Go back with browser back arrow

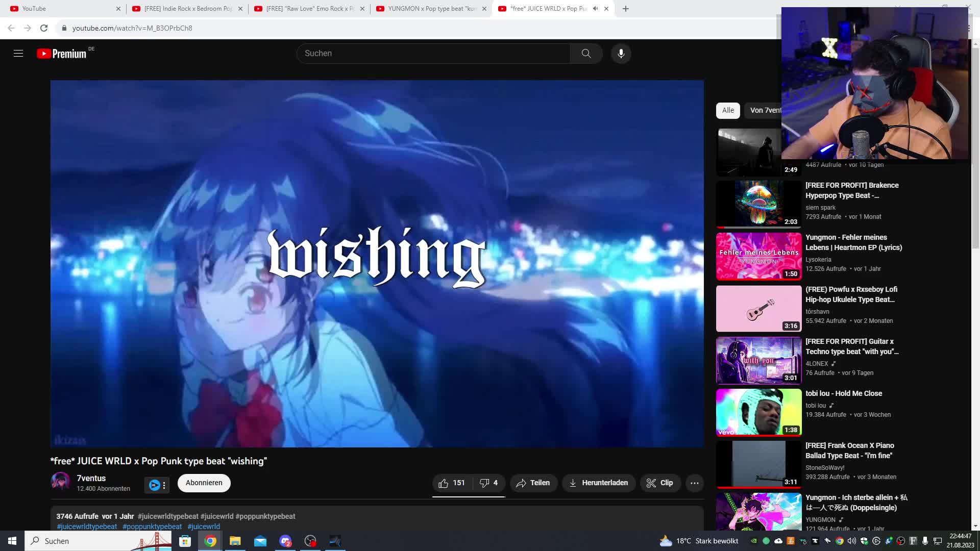[11, 28]
